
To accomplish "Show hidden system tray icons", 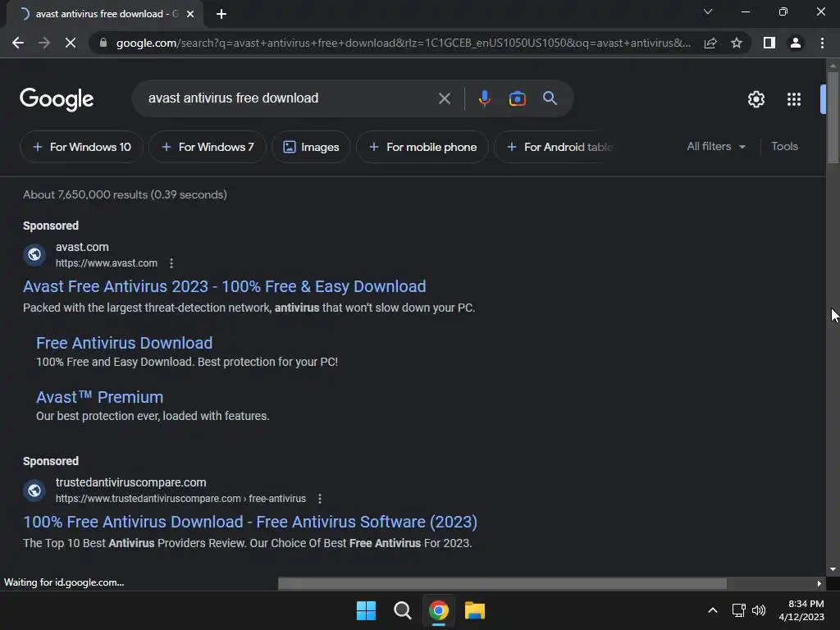I will coord(713,610).
